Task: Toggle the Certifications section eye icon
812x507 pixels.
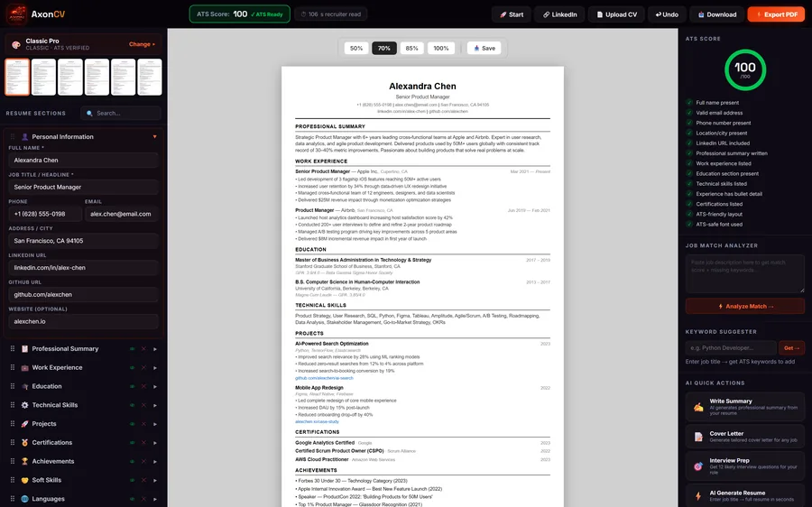Action: click(x=132, y=443)
